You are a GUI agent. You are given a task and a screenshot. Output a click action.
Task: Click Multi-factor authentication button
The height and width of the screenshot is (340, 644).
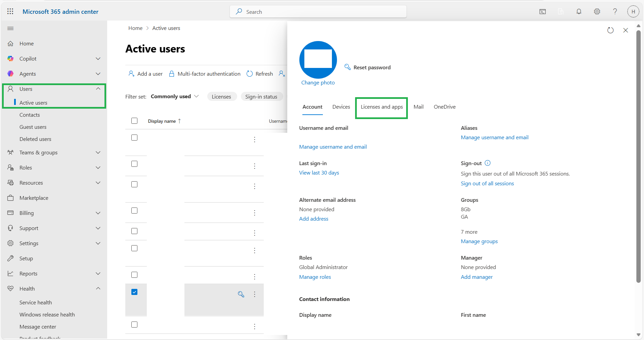point(205,74)
